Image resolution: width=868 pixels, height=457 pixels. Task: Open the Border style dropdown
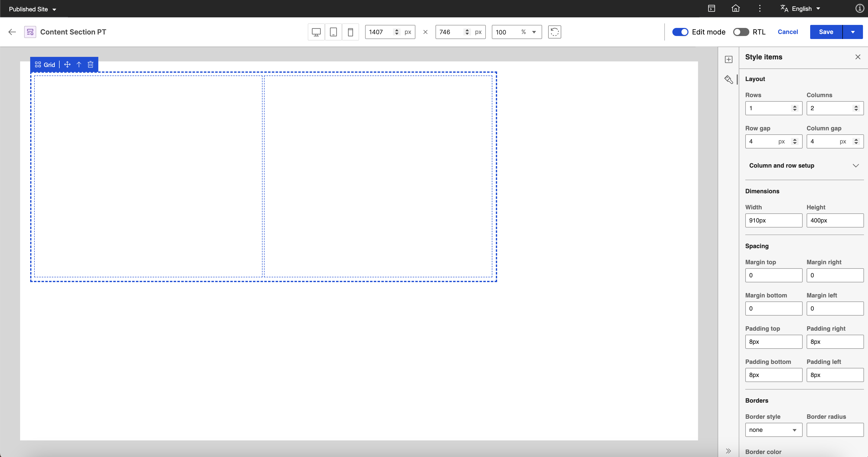tap(773, 430)
